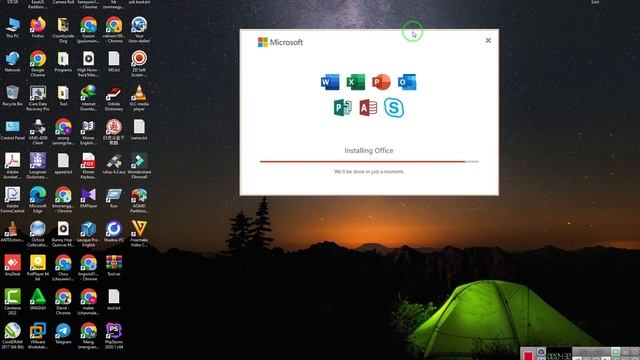Select the Microsoft Edge desktop shortcut
Image resolution: width=640 pixels, height=360 pixels.
coord(38,200)
